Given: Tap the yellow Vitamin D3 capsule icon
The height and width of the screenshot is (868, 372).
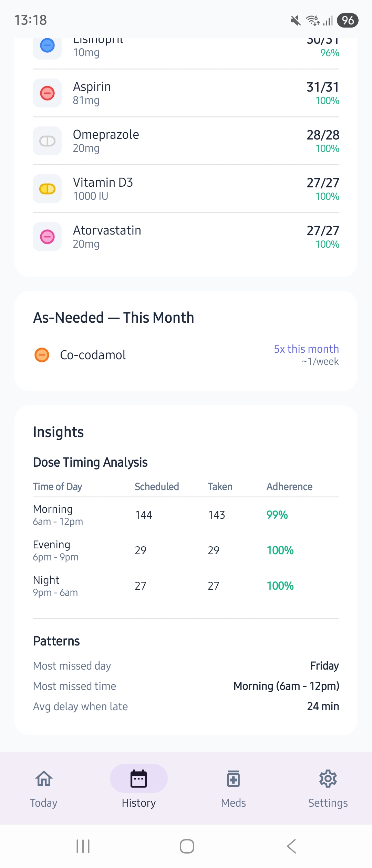Looking at the screenshot, I should click(47, 189).
